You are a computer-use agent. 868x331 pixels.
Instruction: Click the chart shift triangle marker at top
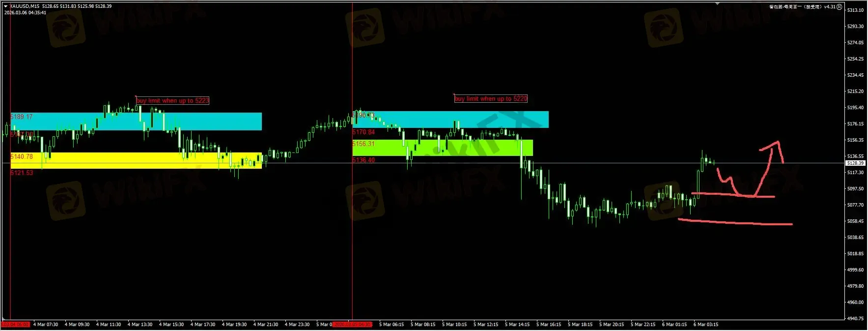[718, 3]
